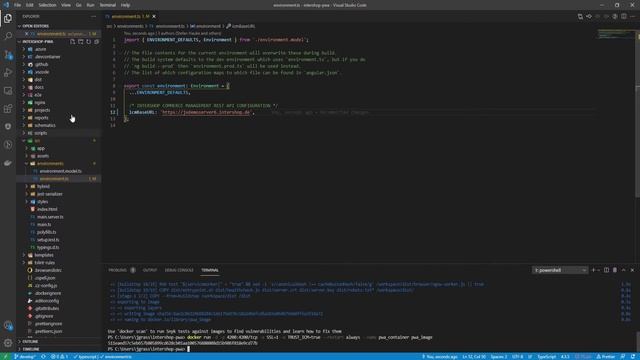Open a new terminal with the plus icon
Viewport: 640px width, 360px height.
tap(593, 270)
